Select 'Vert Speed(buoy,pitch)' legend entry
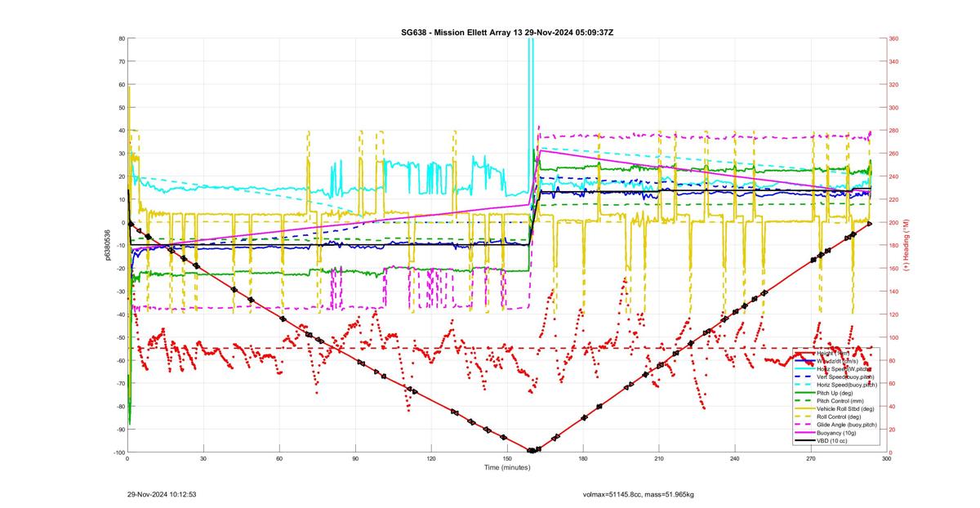Viewport: 980px width, 508px height. [845, 377]
